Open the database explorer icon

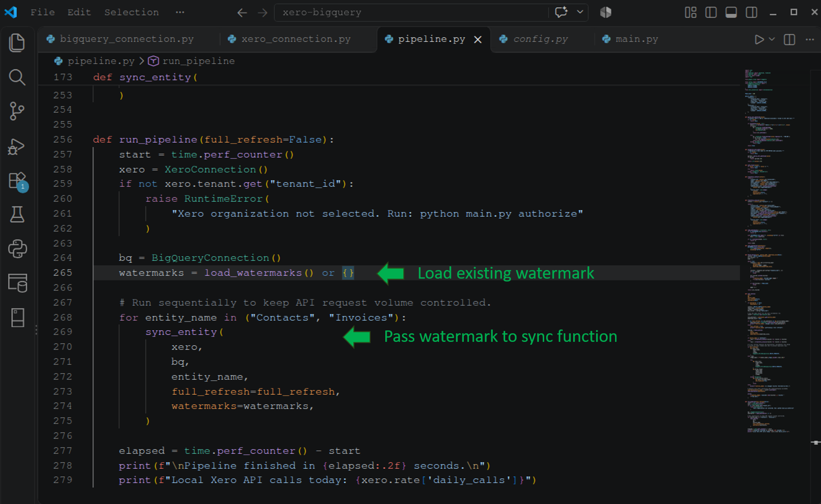pyautogui.click(x=18, y=283)
